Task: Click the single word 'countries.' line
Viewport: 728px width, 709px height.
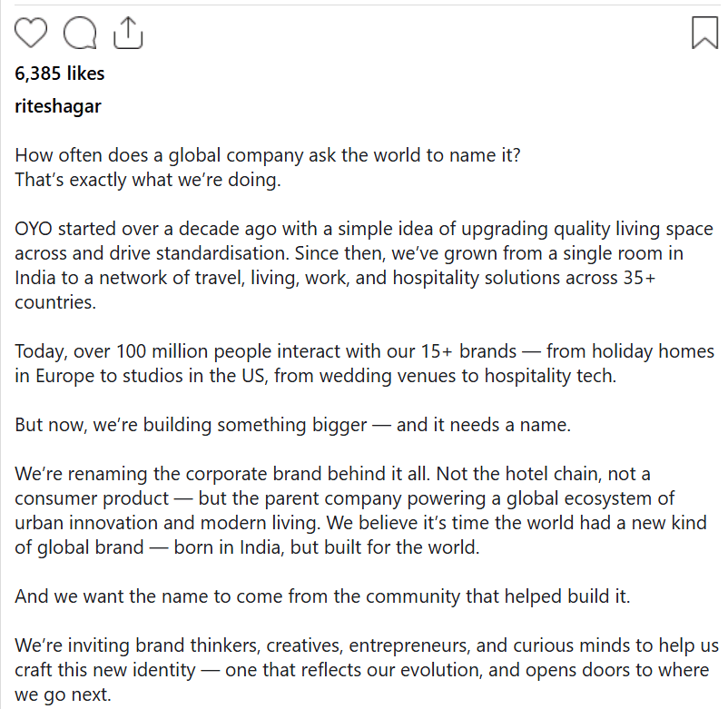Action: [55, 302]
